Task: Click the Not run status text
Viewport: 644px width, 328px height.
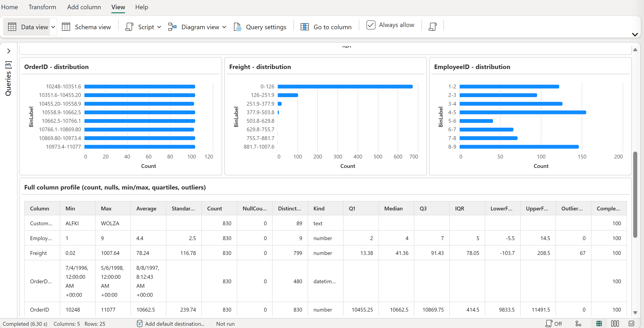Action: click(225, 324)
